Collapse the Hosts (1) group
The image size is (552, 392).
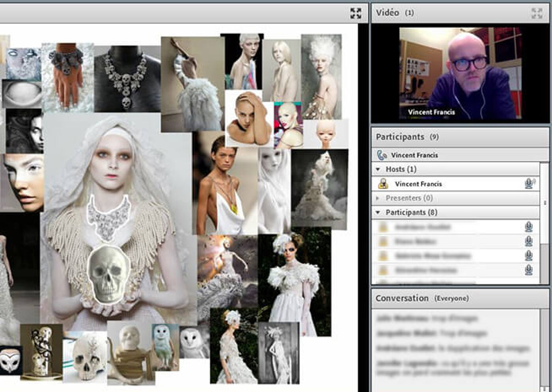[x=378, y=169]
